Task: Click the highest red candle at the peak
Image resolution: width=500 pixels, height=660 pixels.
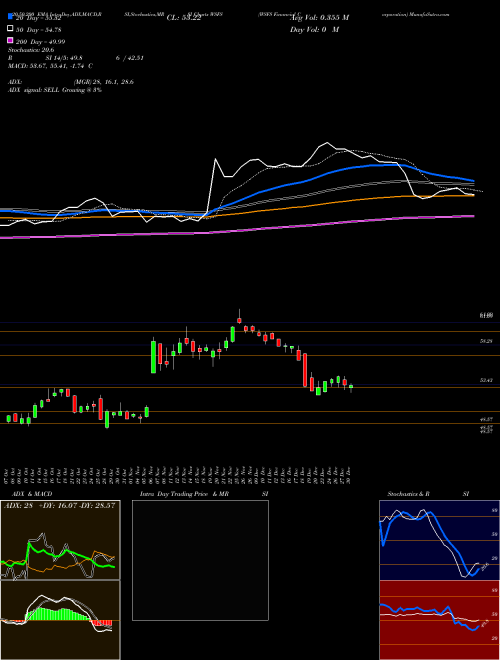Action: click(239, 320)
